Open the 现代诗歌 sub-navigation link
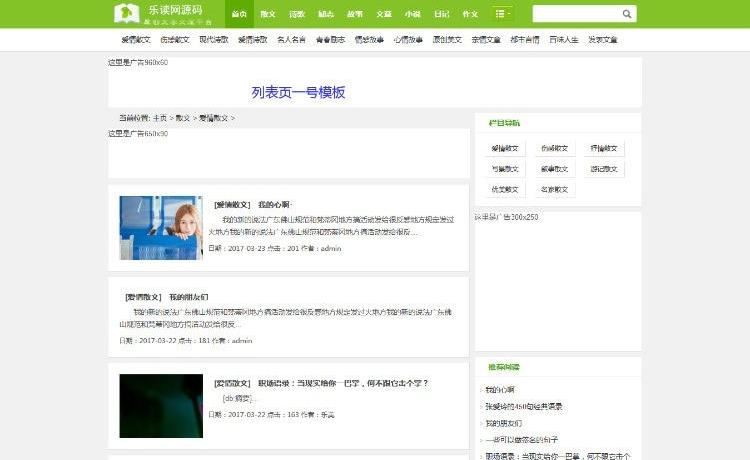Screen dimensions: 750x460 point(214,40)
